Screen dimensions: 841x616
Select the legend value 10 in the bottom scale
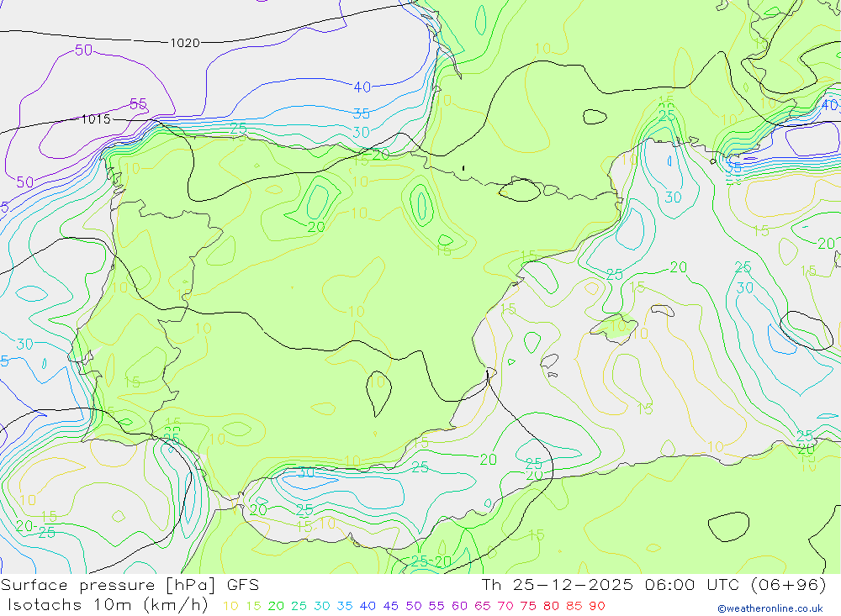point(230,606)
